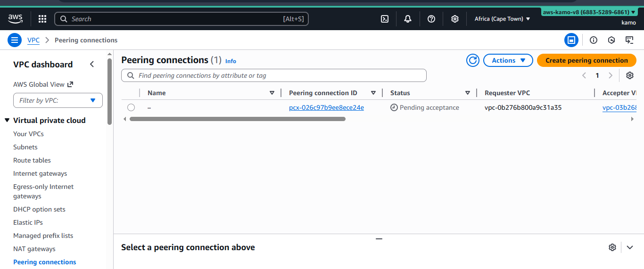Viewport: 644px width, 269px height.
Task: Click the horizontal table scrollbar thumb
Action: pos(238,119)
